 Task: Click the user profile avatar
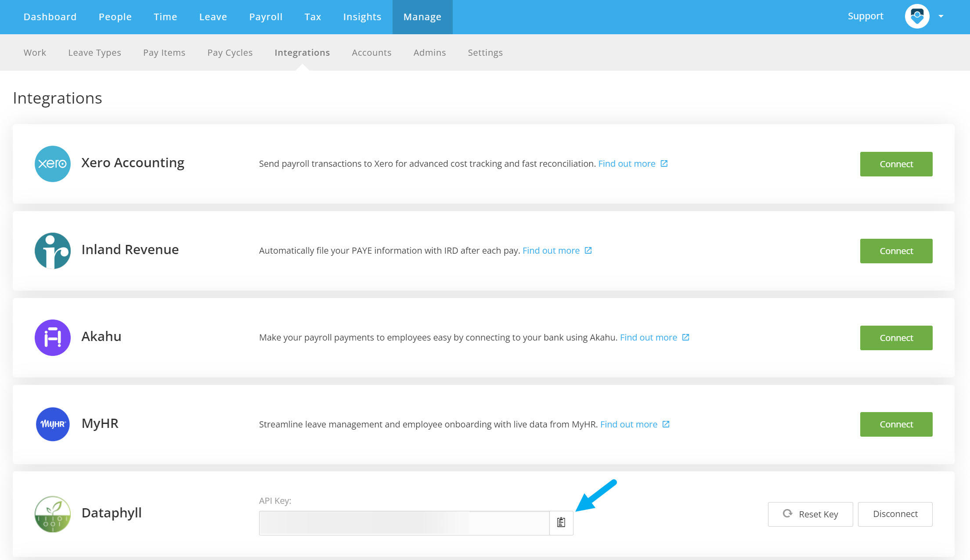click(x=917, y=17)
